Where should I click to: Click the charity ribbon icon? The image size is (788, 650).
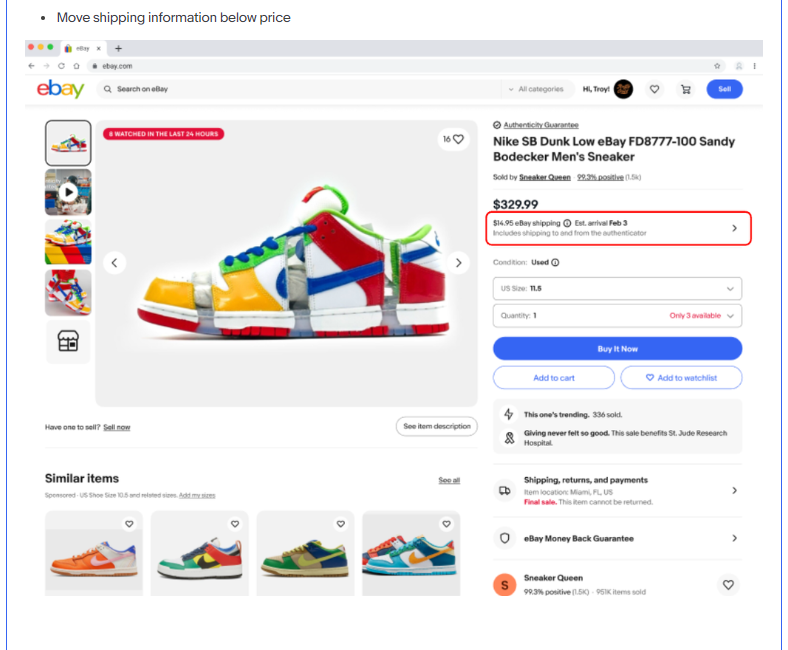click(509, 438)
